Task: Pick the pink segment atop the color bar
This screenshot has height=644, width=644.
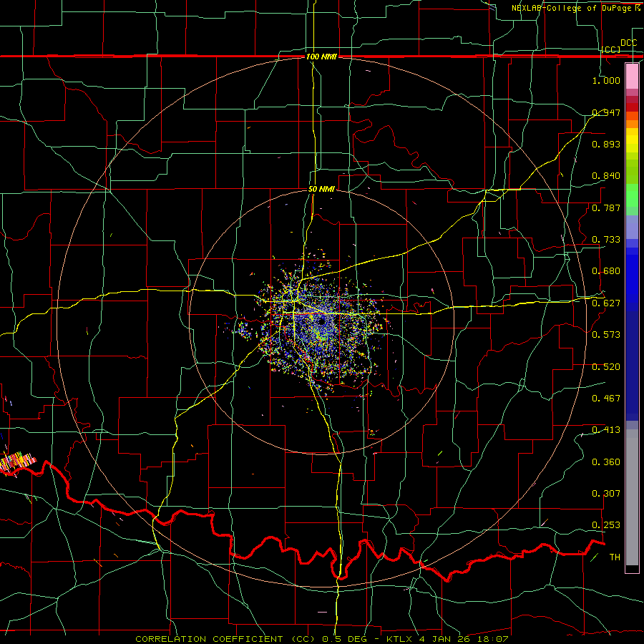Action: tap(632, 76)
